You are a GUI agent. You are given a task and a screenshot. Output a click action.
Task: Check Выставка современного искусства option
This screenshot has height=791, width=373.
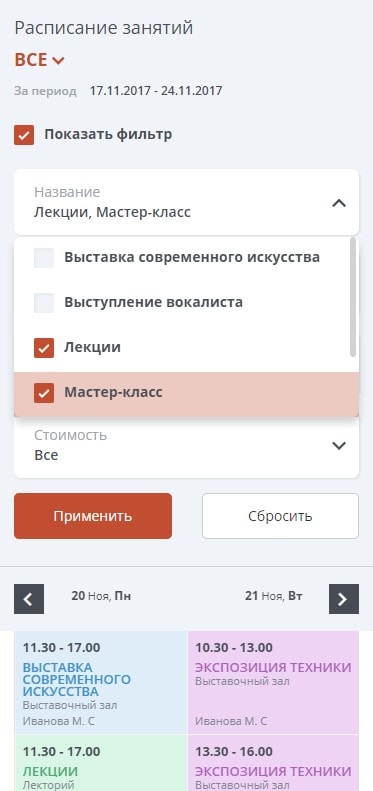pos(44,258)
